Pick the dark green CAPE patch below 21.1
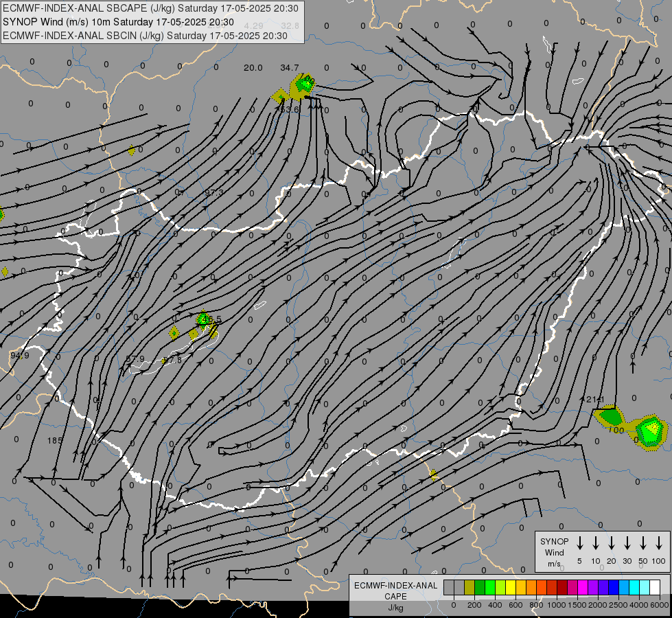Screen dimensions: 672x618 [611, 415]
